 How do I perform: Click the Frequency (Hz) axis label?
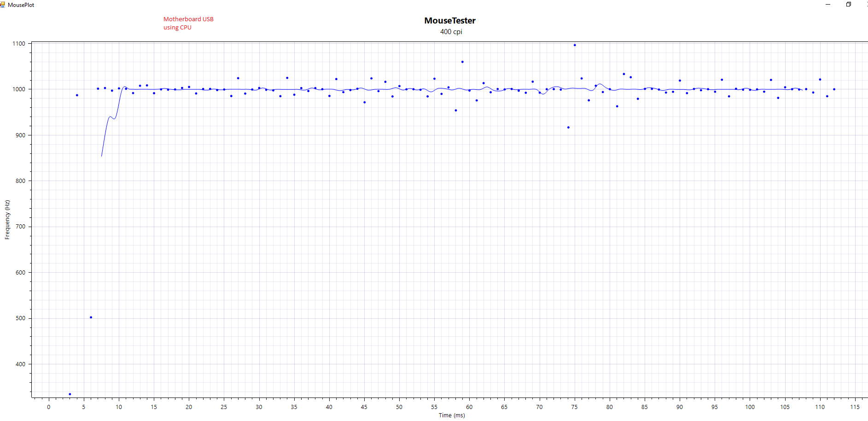point(7,220)
